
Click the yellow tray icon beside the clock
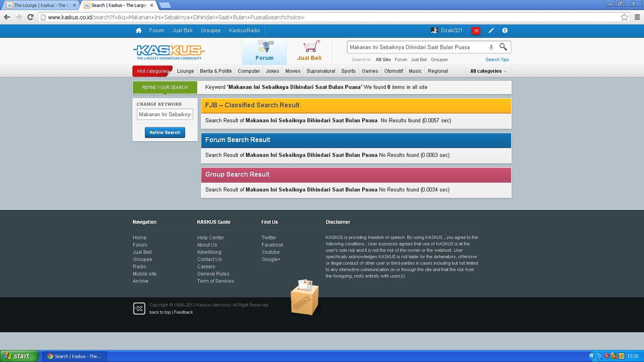click(622, 356)
